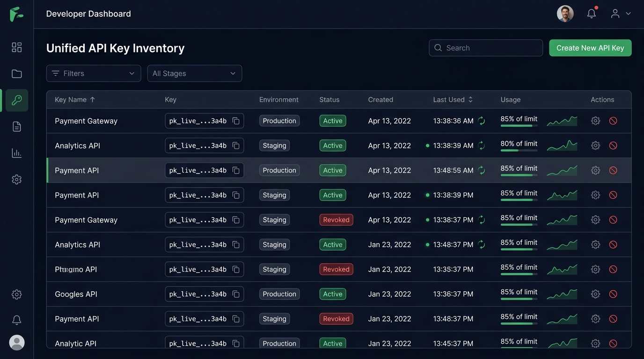Open the document icon in left sidebar

click(17, 127)
